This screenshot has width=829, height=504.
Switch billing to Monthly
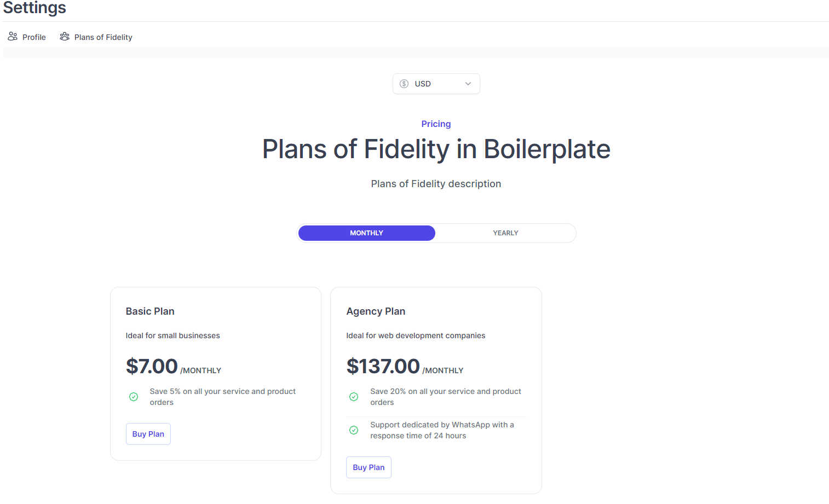[366, 233]
